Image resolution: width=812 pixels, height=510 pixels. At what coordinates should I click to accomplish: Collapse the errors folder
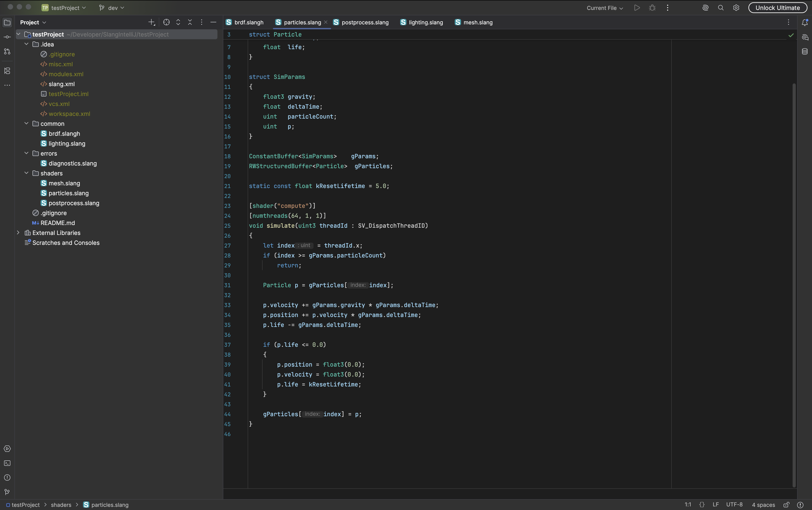tap(26, 153)
